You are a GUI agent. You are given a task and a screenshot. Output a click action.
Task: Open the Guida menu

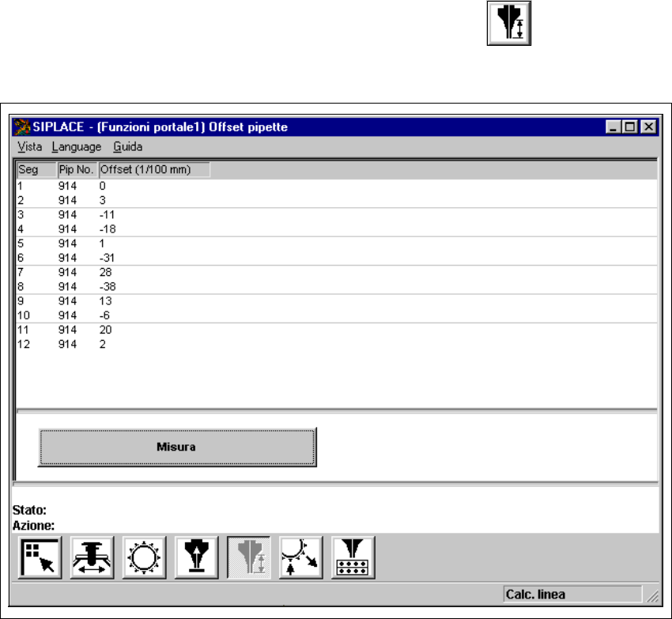[x=128, y=146]
